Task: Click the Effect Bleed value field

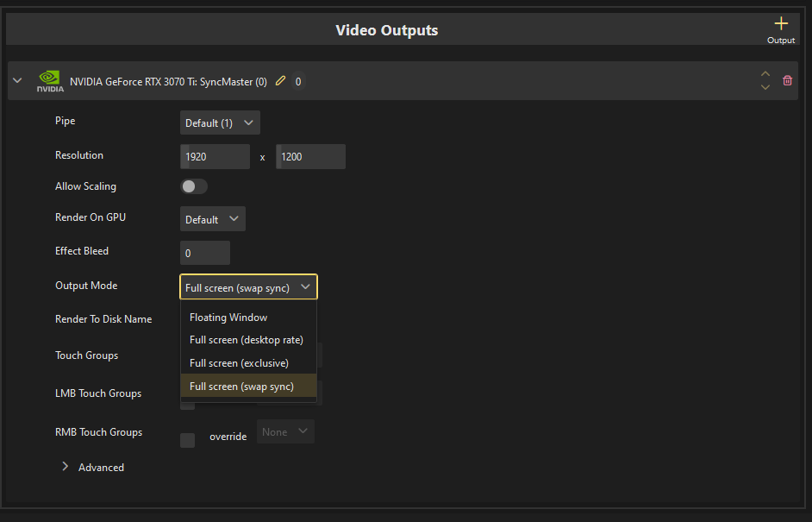Action: coord(205,253)
